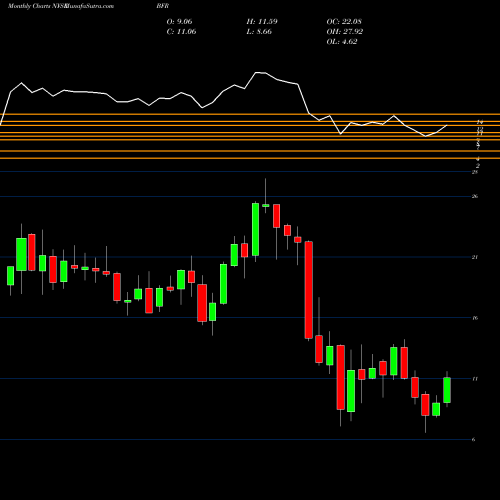Click the 6 price axis label
Image resolution: width=500 pixels, height=500 pixels.
click(x=474, y=439)
